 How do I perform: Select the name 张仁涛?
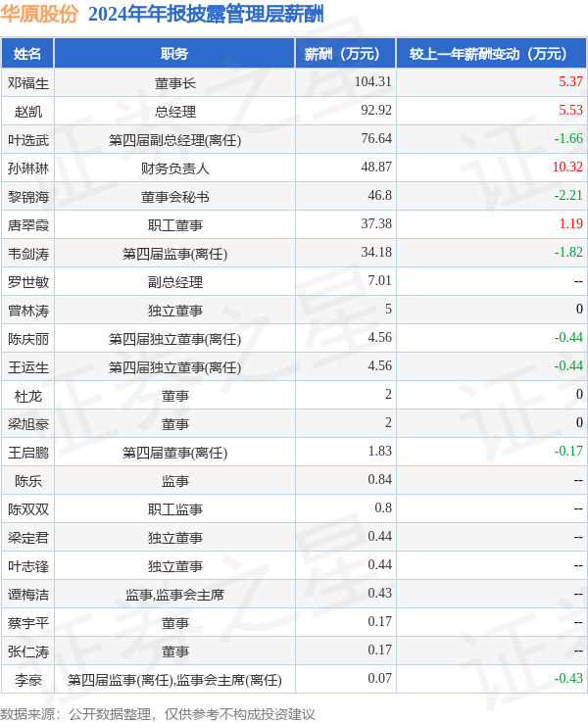28,652
